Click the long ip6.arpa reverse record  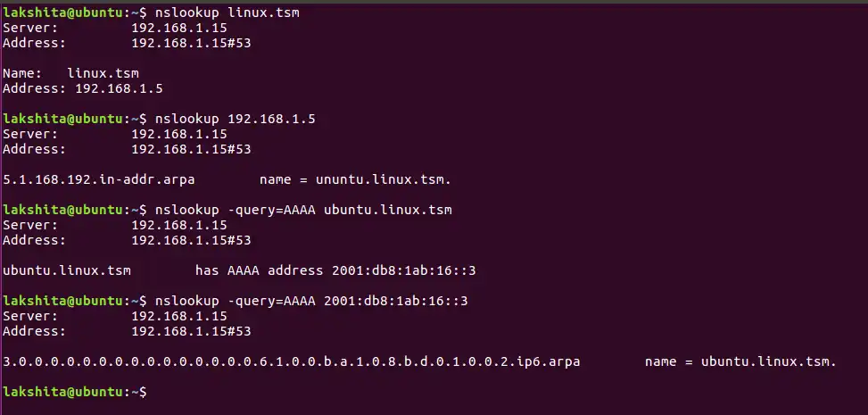tap(292, 361)
